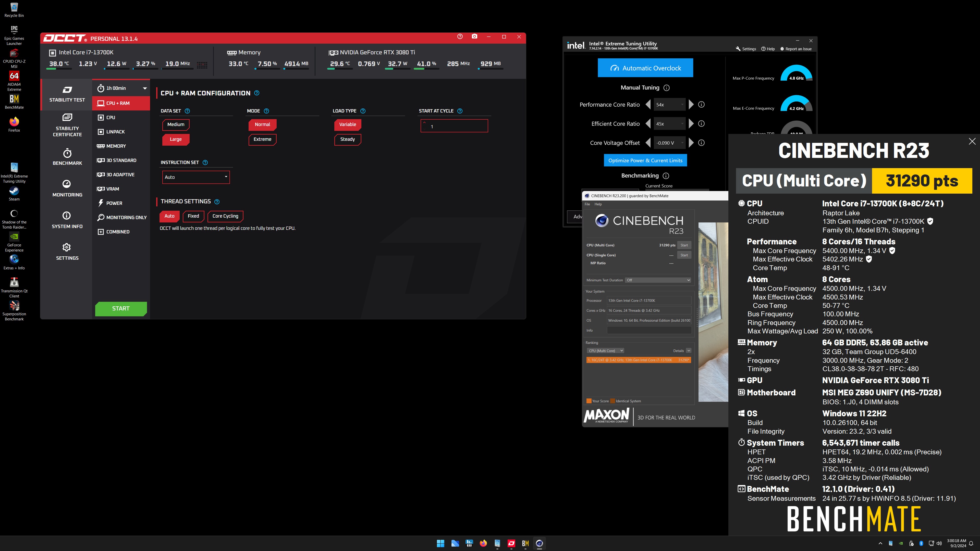Screen dimensions: 980x551
Task: Select the VRAM test
Action: point(121,189)
